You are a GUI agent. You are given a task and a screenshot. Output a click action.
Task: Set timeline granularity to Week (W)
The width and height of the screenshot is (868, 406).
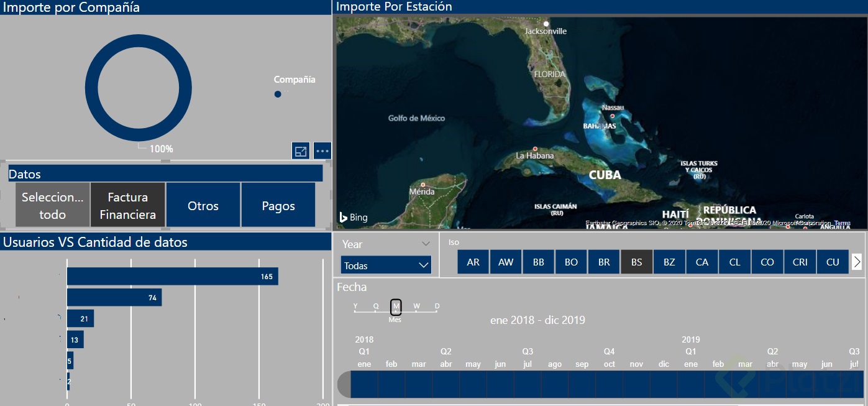point(416,307)
